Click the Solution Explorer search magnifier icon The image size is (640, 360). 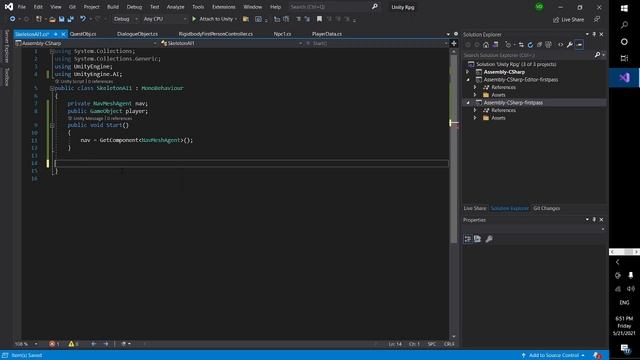click(x=598, y=55)
